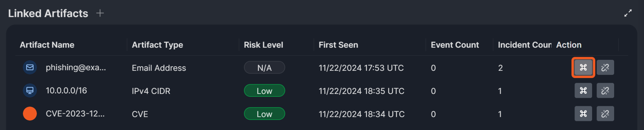Click the email envelope icon for phishing artifact
The image size is (644, 130).
tap(30, 68)
